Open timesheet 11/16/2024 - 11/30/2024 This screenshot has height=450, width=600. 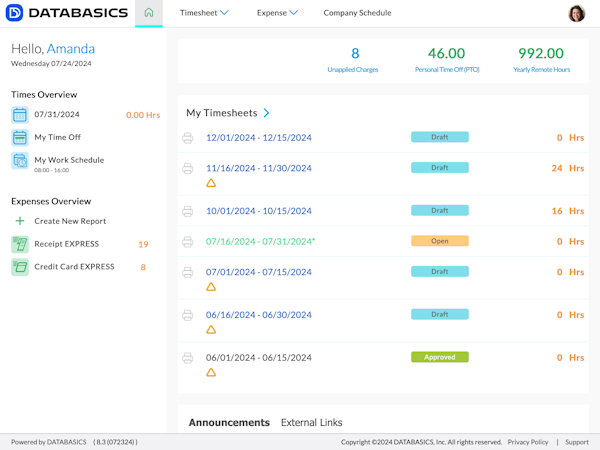(x=259, y=168)
